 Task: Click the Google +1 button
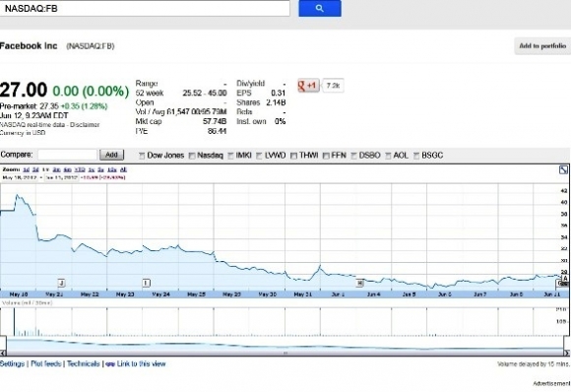(x=308, y=86)
